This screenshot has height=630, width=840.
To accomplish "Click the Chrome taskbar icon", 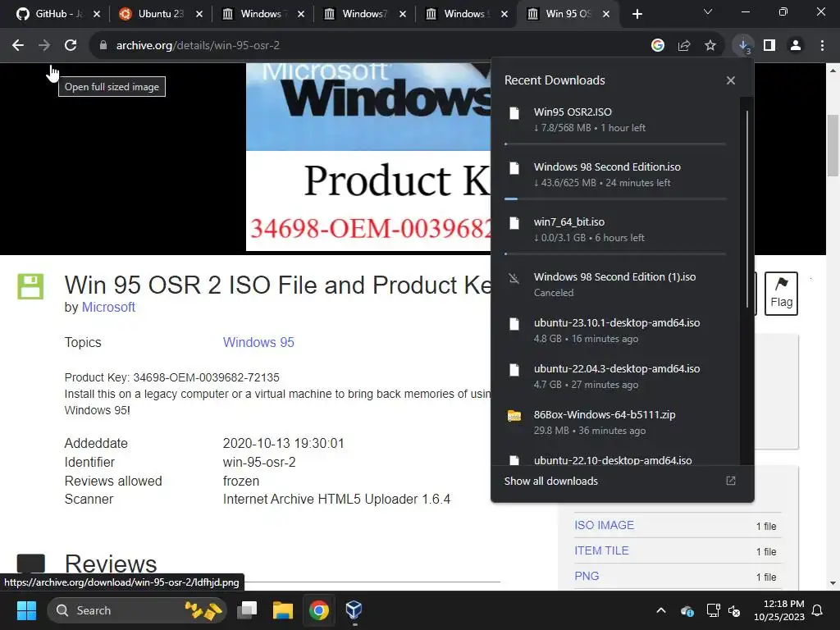I will (319, 610).
